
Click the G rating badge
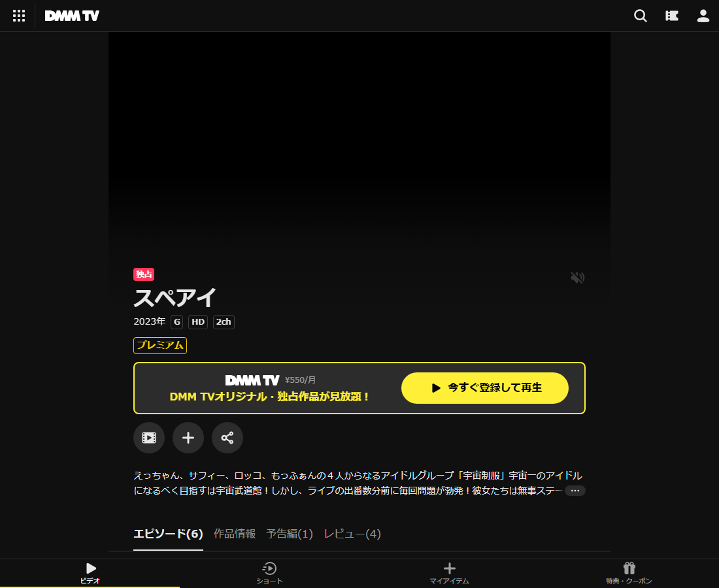coord(177,321)
